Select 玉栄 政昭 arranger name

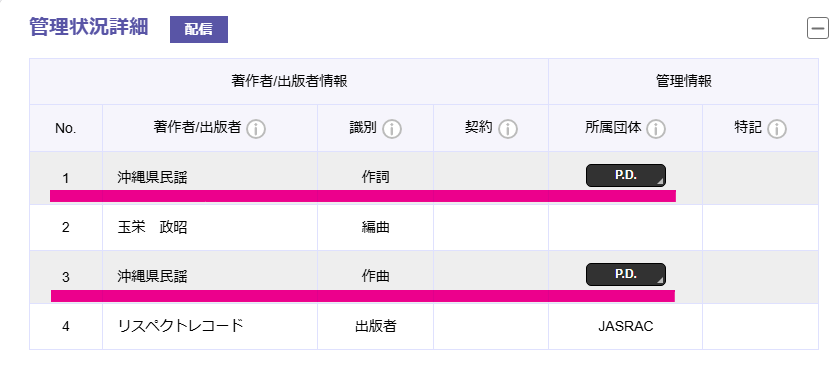click(x=152, y=227)
